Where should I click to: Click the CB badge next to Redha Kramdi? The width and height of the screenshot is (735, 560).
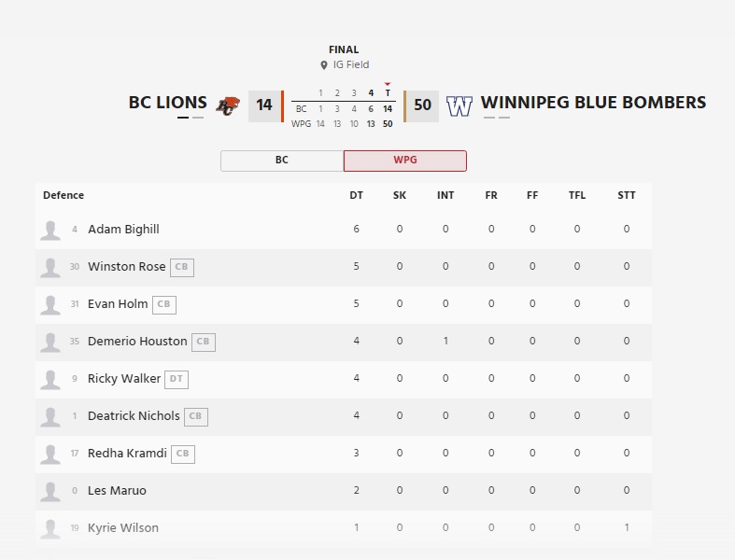click(183, 454)
